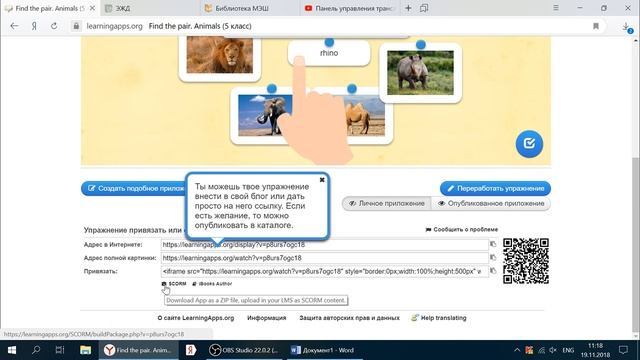Switch to the ЭЖД browser tab
The image size is (640, 360).
[x=149, y=8]
